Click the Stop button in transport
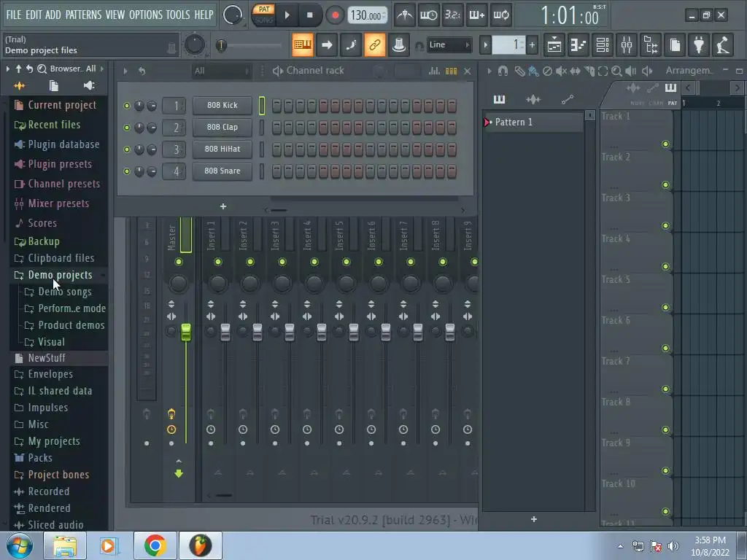The width and height of the screenshot is (747, 560). [309, 15]
